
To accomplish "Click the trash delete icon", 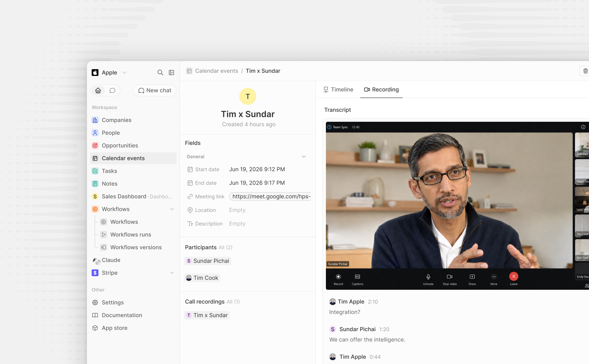I will [x=585, y=71].
